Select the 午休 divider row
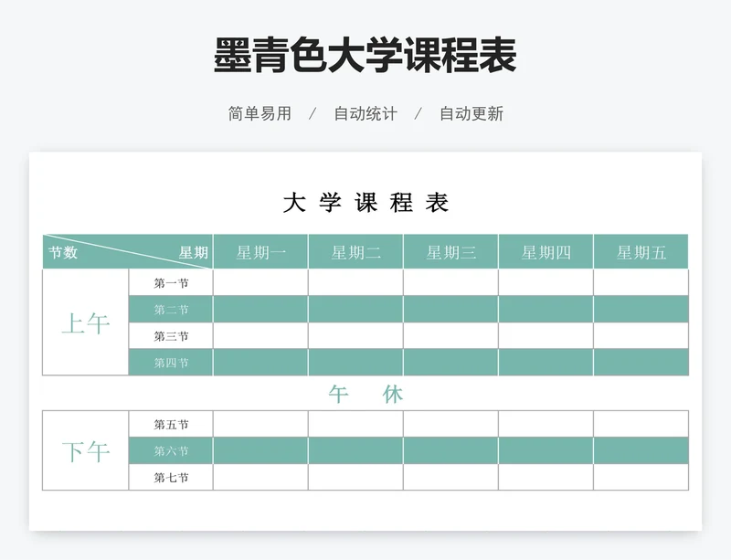The height and width of the screenshot is (560, 731). [365, 394]
